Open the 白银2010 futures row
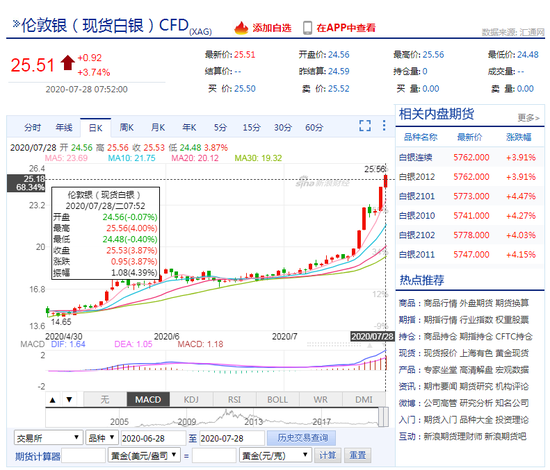Viewport: 550px width, 470px height. 469,215
